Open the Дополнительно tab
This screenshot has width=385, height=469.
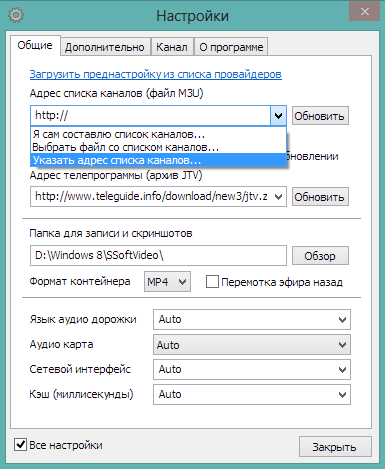[x=105, y=47]
